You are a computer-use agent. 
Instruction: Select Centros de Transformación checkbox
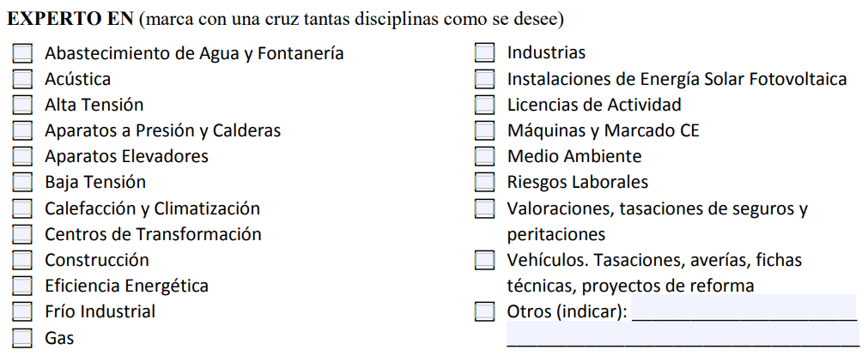22,234
